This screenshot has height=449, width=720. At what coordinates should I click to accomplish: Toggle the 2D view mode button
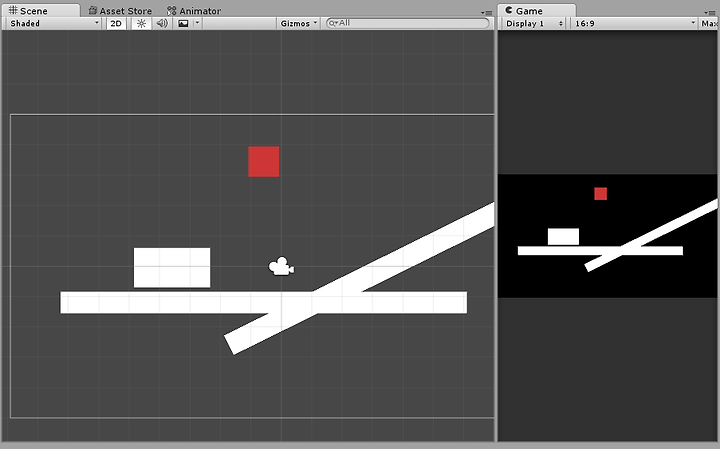pos(116,23)
